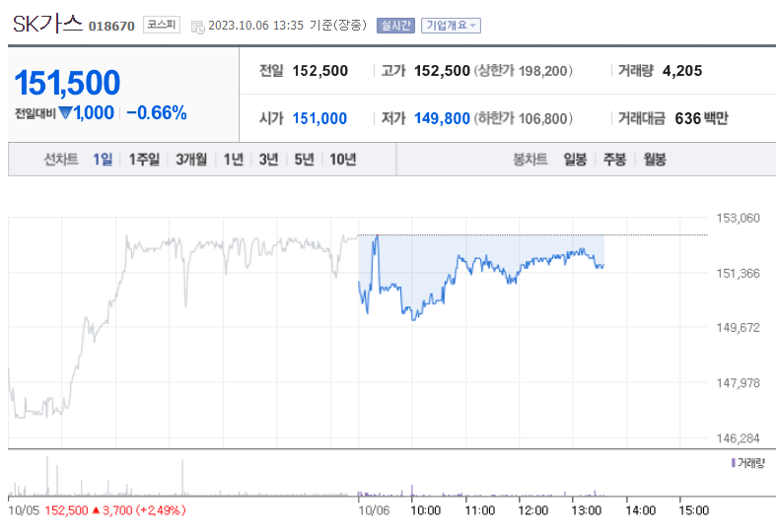The height and width of the screenshot is (532, 776).
Task: Click the 상한가 198,200 text
Action: click(x=524, y=71)
